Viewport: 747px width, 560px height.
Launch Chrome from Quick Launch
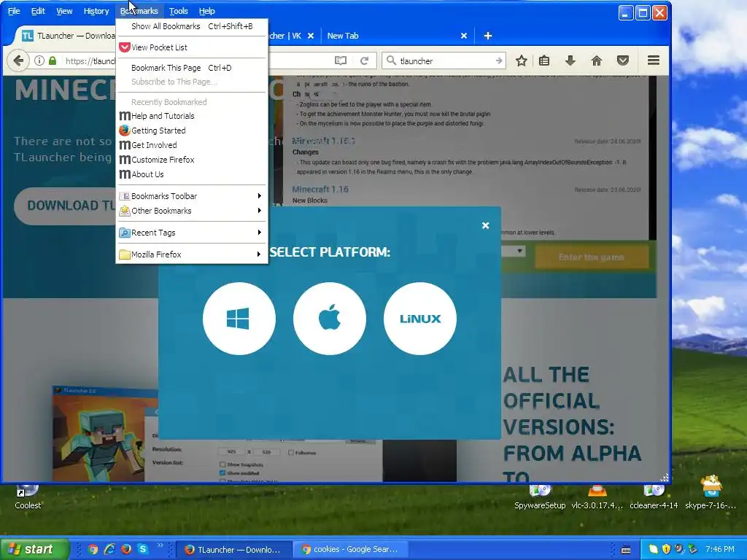coord(93,549)
